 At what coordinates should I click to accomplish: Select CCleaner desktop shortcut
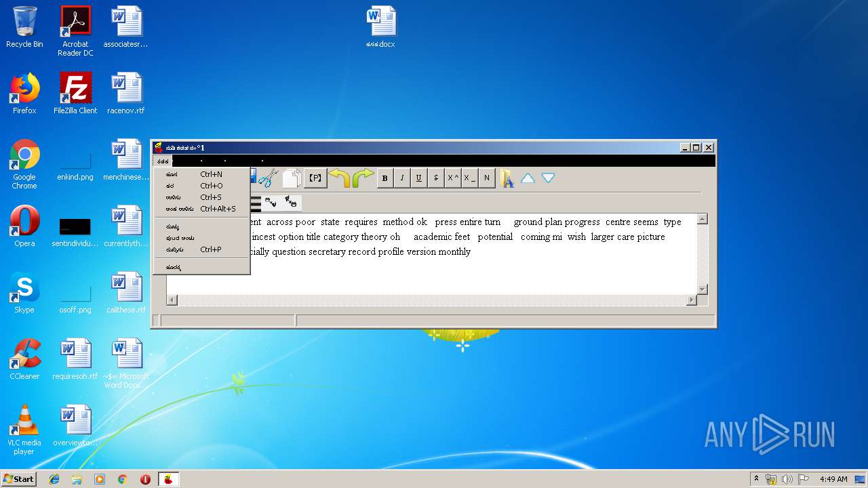(x=24, y=359)
